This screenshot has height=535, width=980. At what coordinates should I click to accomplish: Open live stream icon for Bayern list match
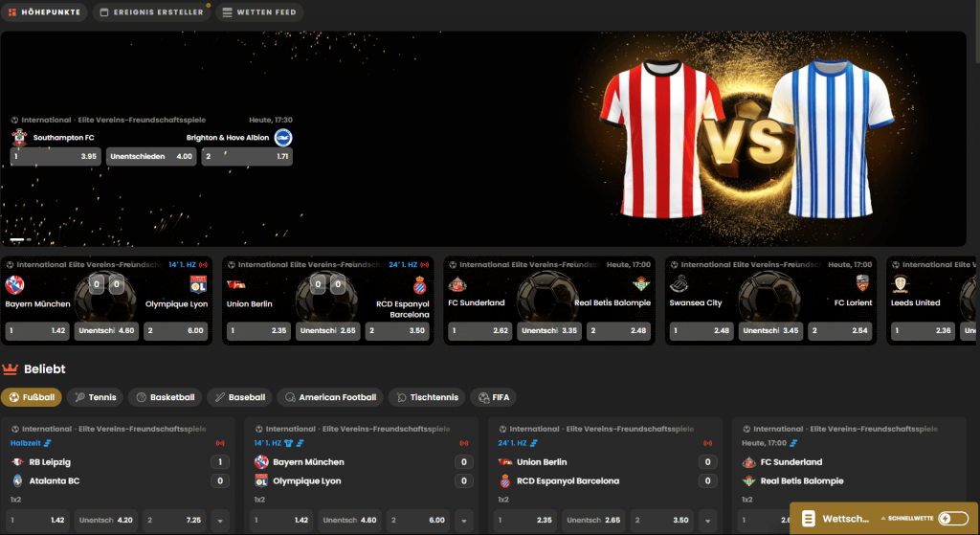point(464,443)
